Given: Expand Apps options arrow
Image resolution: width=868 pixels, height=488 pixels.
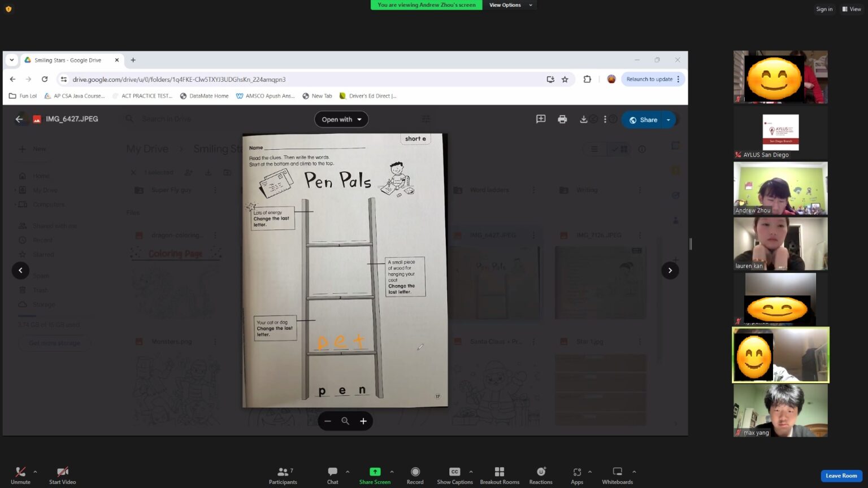Looking at the screenshot, I should pos(590,472).
